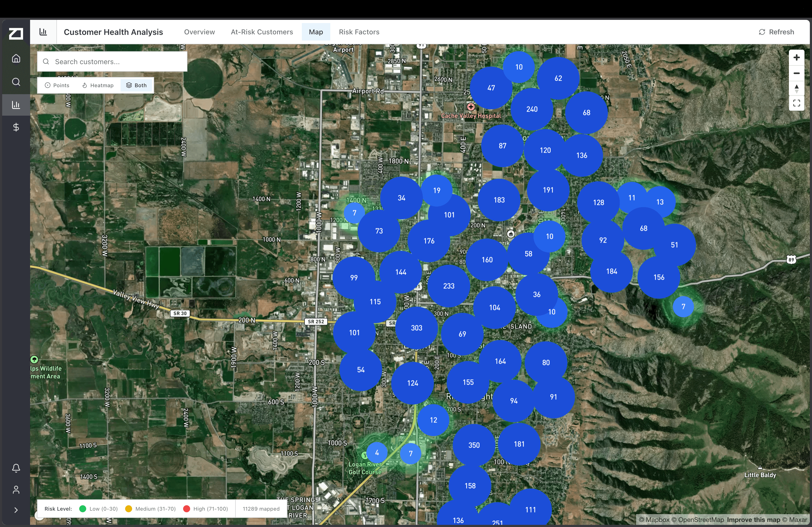
Task: Reset map bearing with compass button
Action: [x=796, y=89]
